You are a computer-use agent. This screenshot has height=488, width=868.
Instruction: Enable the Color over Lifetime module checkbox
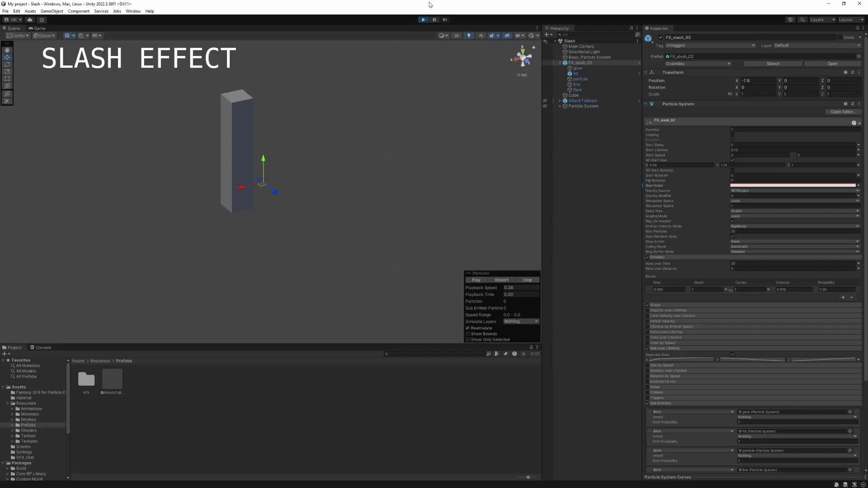[647, 337]
